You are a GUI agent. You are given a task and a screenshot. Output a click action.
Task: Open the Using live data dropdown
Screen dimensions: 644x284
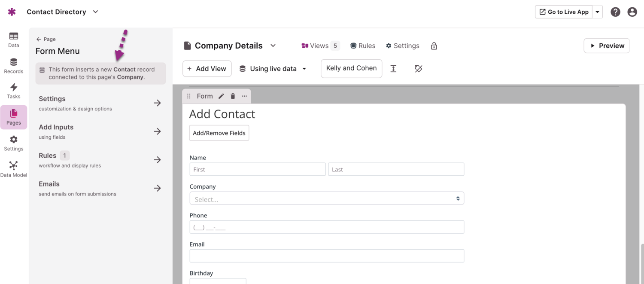click(x=273, y=69)
